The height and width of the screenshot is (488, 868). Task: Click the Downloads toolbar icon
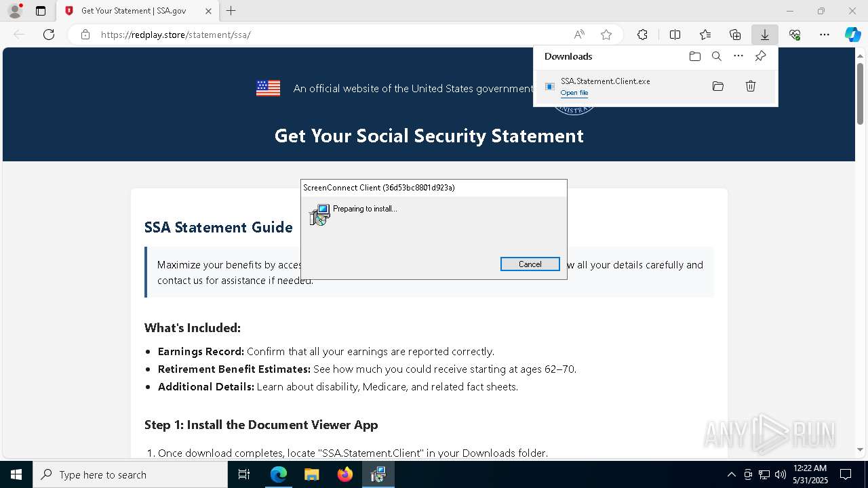click(764, 35)
